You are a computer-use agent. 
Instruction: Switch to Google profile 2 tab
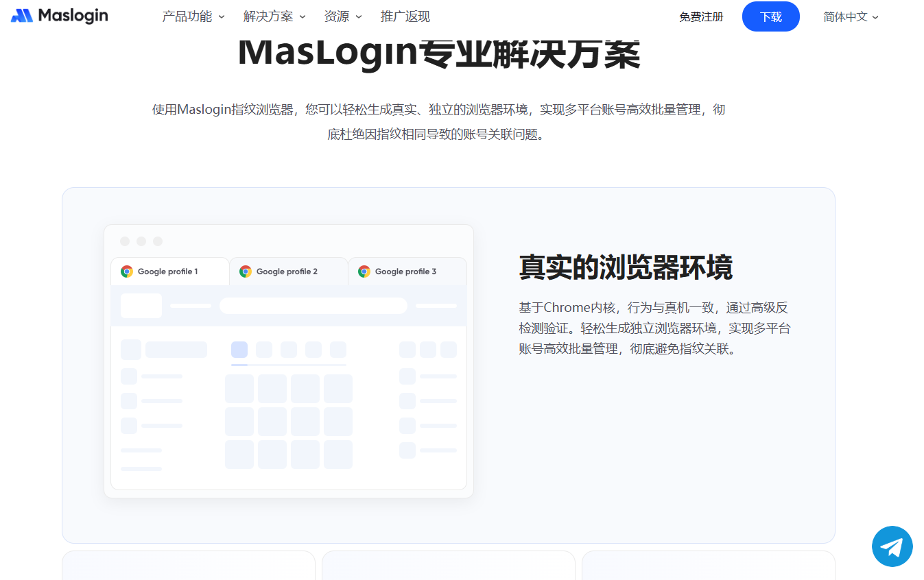click(287, 271)
